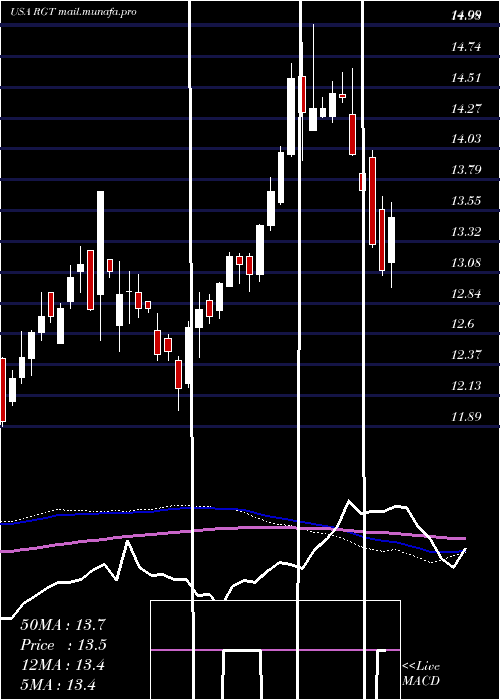Screen dimensions: 500x700
Task: Click the 13.79 price axis label
Action: [x=466, y=170]
